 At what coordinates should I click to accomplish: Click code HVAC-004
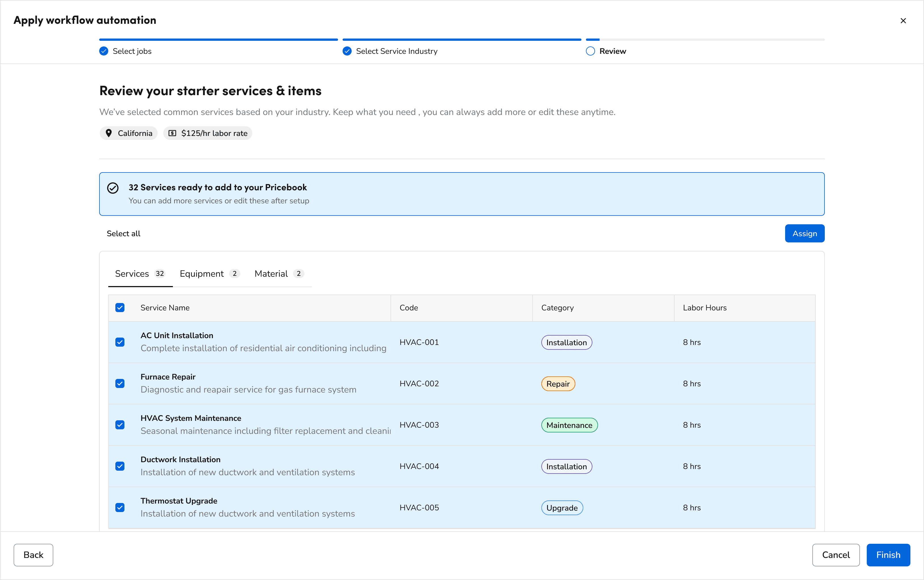coord(419,466)
